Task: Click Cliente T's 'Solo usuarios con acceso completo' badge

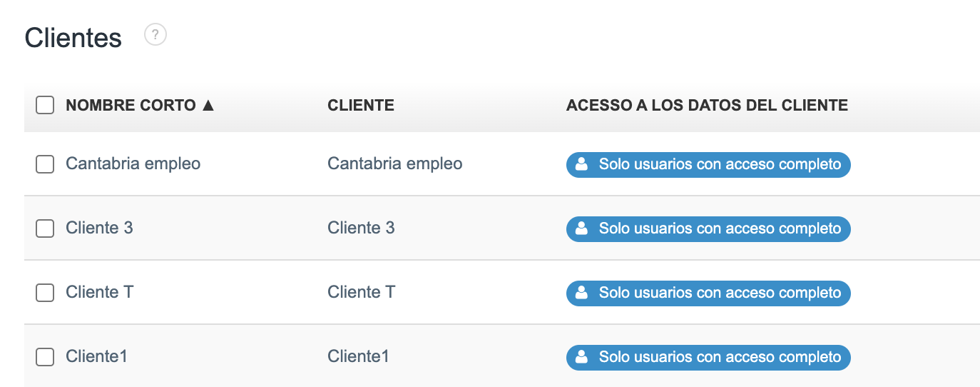Action: [x=719, y=293]
